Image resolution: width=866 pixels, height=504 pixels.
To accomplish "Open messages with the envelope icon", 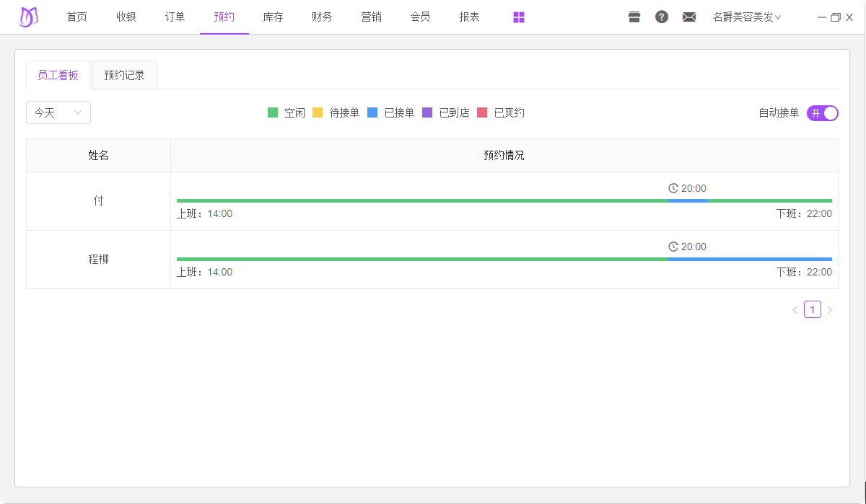I will 689,17.
